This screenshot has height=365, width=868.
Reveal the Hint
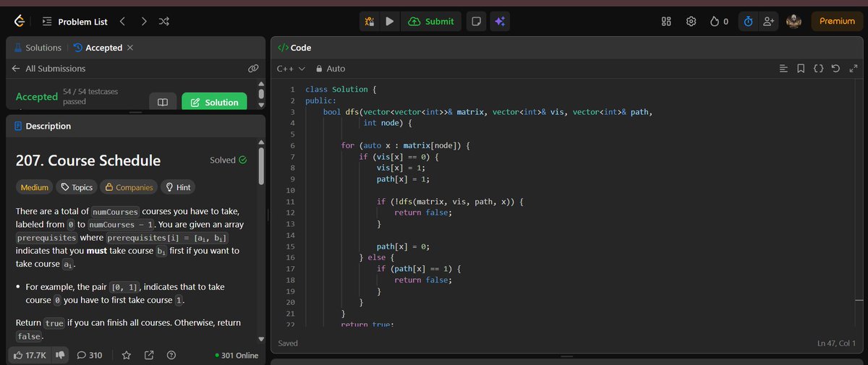point(178,187)
